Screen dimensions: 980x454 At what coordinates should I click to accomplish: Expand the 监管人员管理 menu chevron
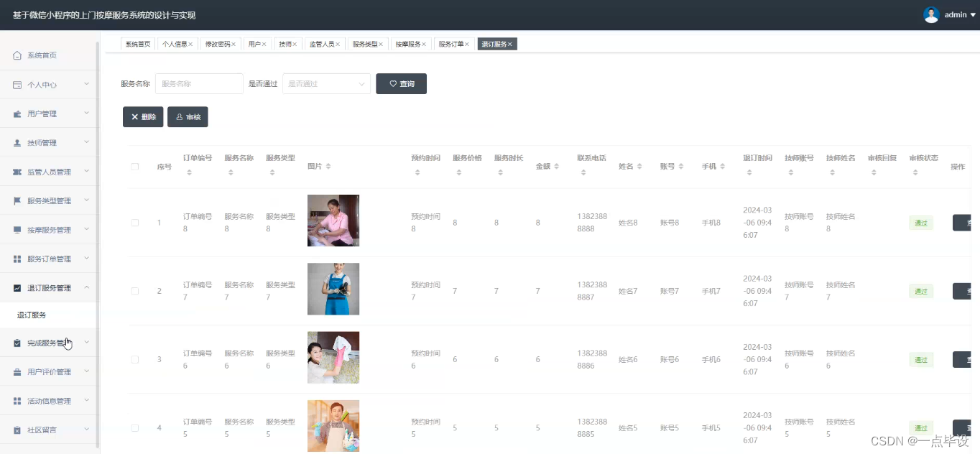[x=86, y=172]
